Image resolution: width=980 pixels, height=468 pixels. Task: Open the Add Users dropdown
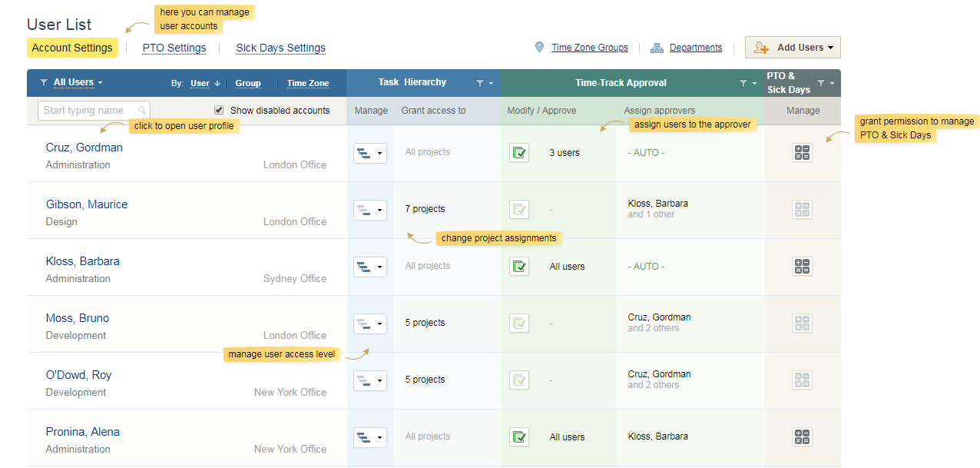tap(793, 48)
